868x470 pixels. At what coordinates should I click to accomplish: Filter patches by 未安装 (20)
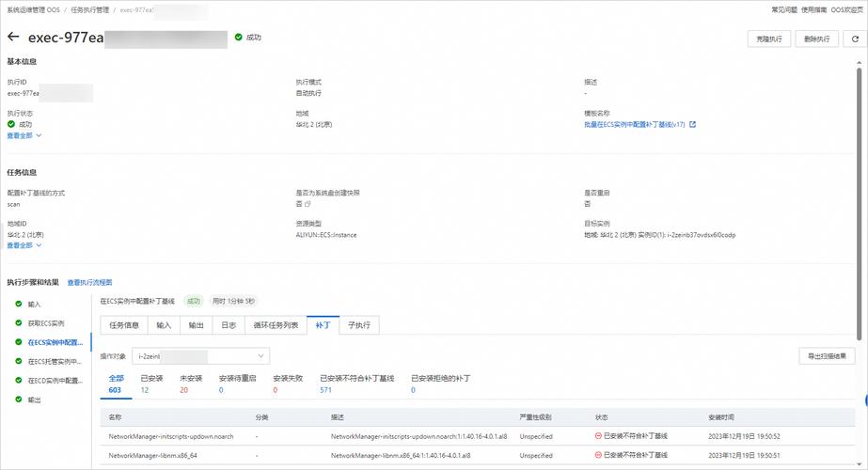(190, 384)
